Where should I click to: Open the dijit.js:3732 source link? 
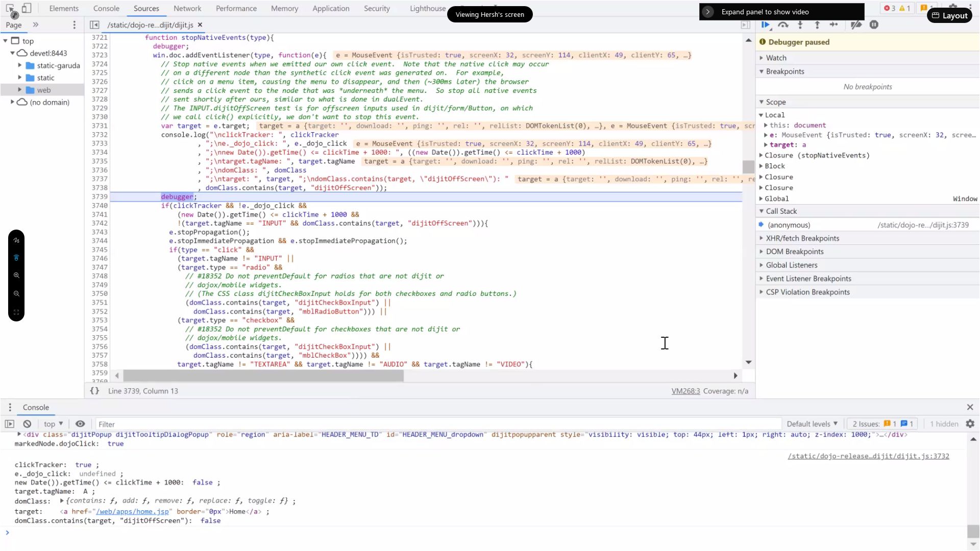pos(868,456)
